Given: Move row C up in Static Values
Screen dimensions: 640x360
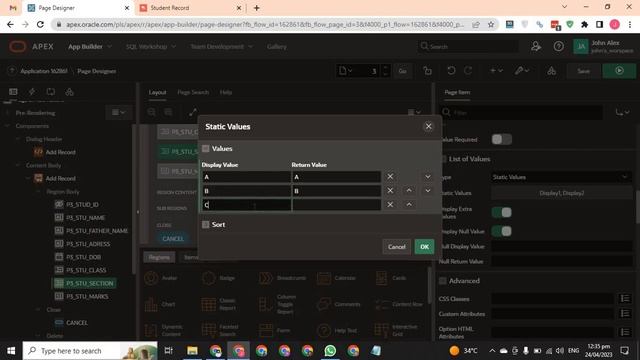Looking at the screenshot, I should click(x=409, y=204).
